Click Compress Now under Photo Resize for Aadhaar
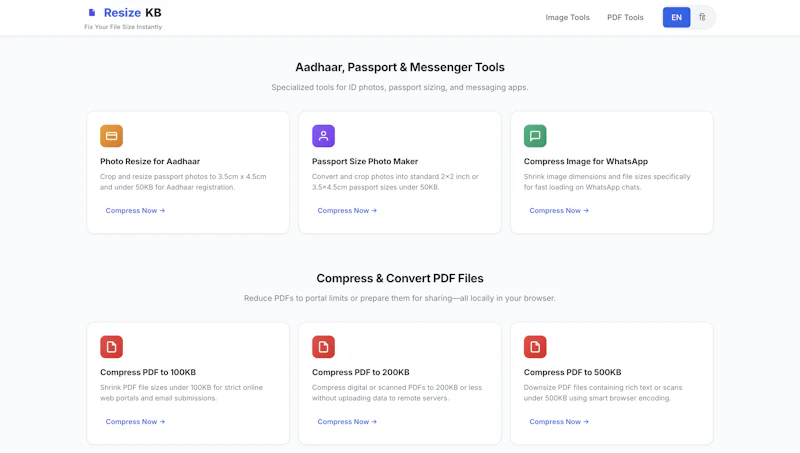 coord(135,211)
